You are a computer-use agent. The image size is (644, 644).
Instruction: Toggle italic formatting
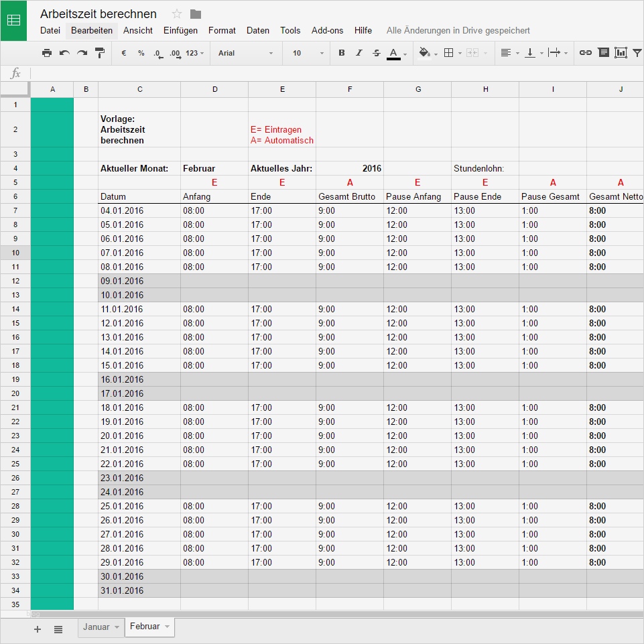point(359,52)
